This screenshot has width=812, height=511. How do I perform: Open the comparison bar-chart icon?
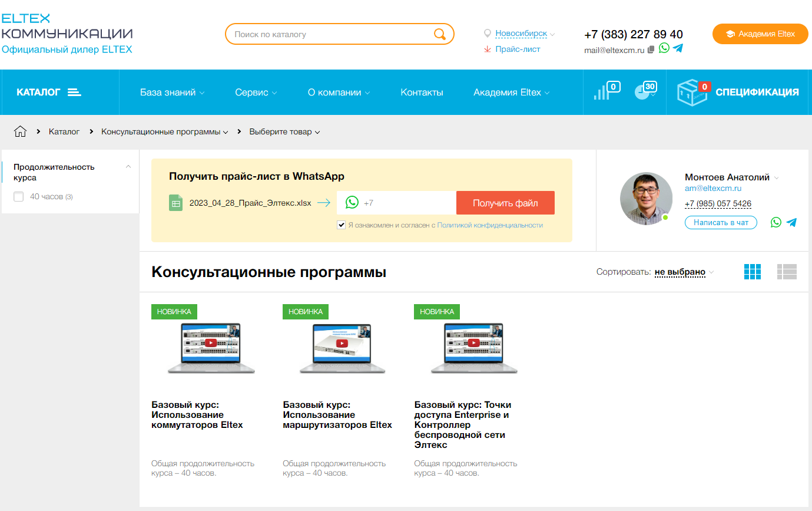(x=607, y=91)
